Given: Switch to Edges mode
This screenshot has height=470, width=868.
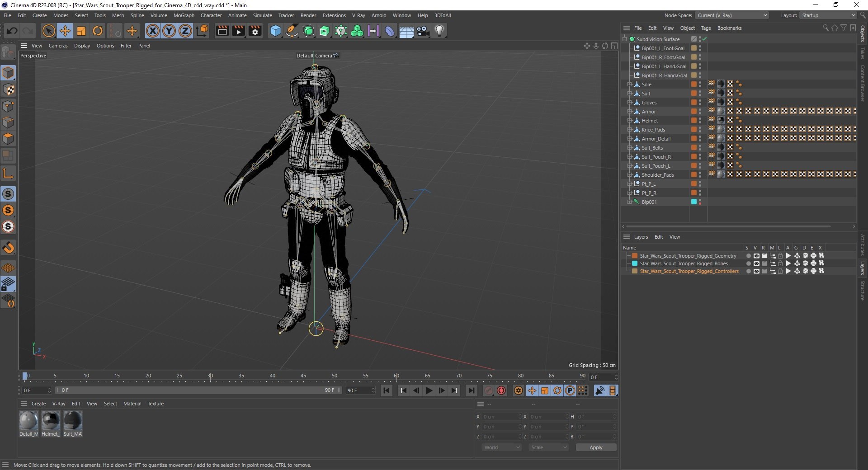Looking at the screenshot, I should (x=8, y=122).
